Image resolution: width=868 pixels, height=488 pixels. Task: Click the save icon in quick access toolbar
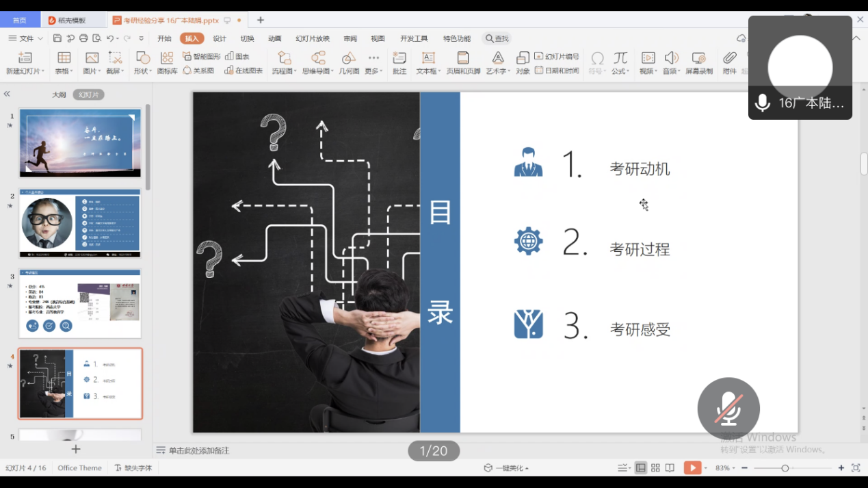[57, 38]
